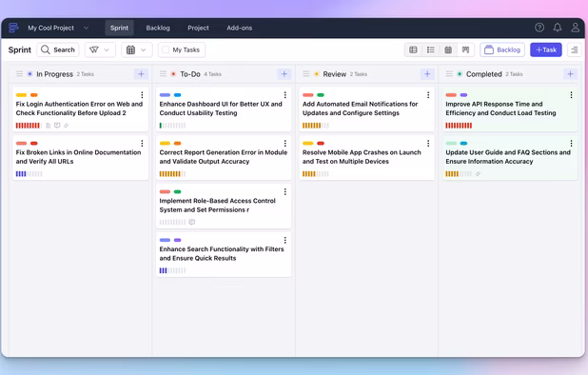Click the Completed column drag handle icon

pyautogui.click(x=449, y=73)
